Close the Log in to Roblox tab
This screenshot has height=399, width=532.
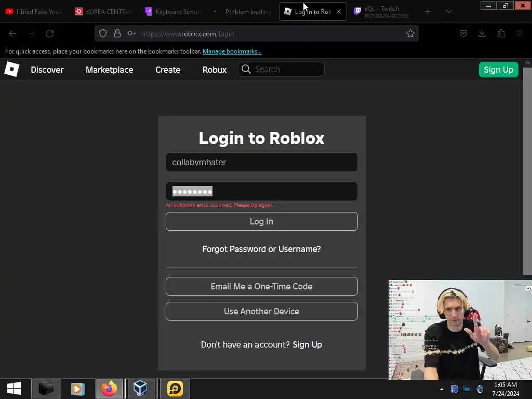pyautogui.click(x=339, y=11)
